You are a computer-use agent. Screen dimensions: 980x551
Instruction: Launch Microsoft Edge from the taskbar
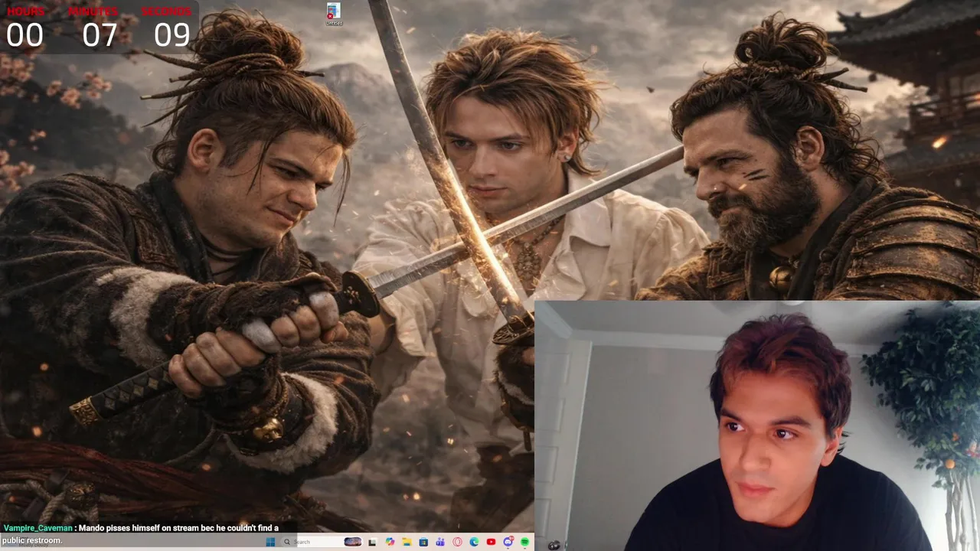tap(474, 542)
